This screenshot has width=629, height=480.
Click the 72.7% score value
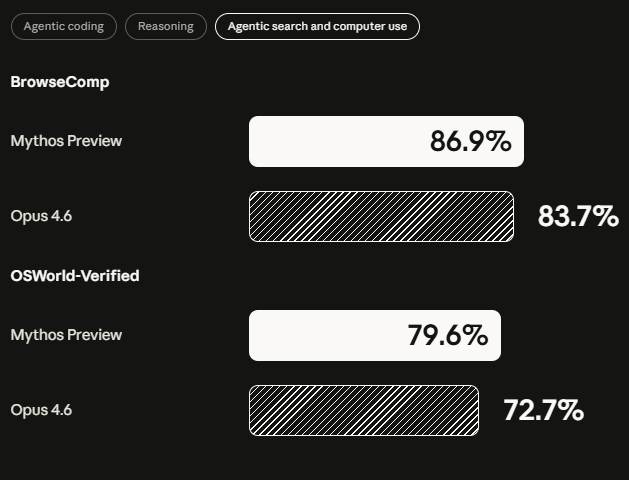pos(543,410)
